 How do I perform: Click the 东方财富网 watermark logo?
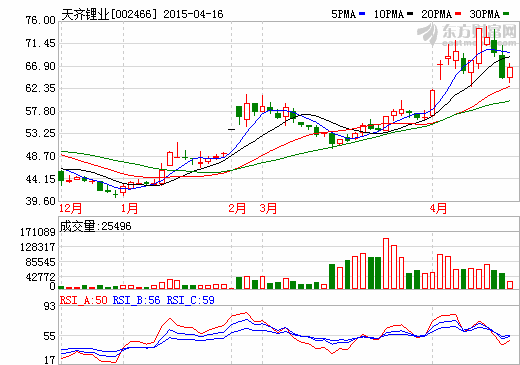[467, 34]
